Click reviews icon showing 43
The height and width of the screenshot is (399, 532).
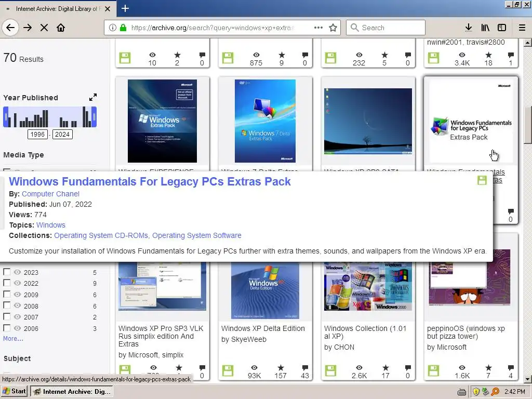click(x=305, y=367)
